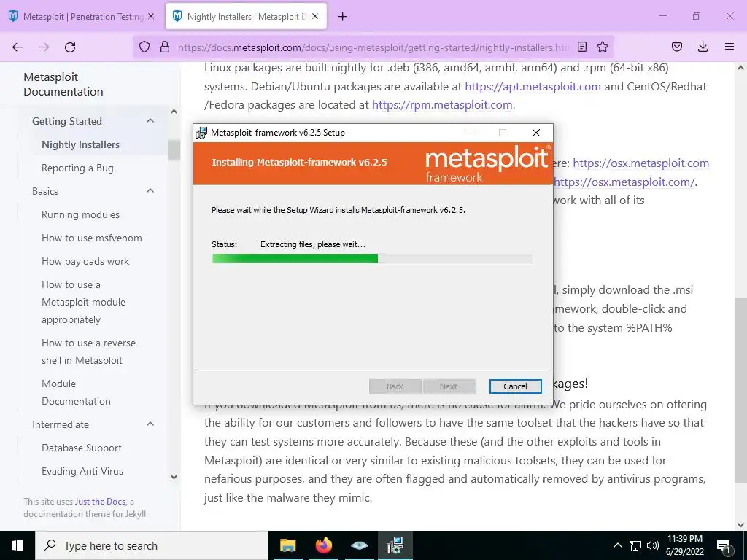Switch to Firefox from the taskbar
Screen dimensions: 747x560
[324, 545]
